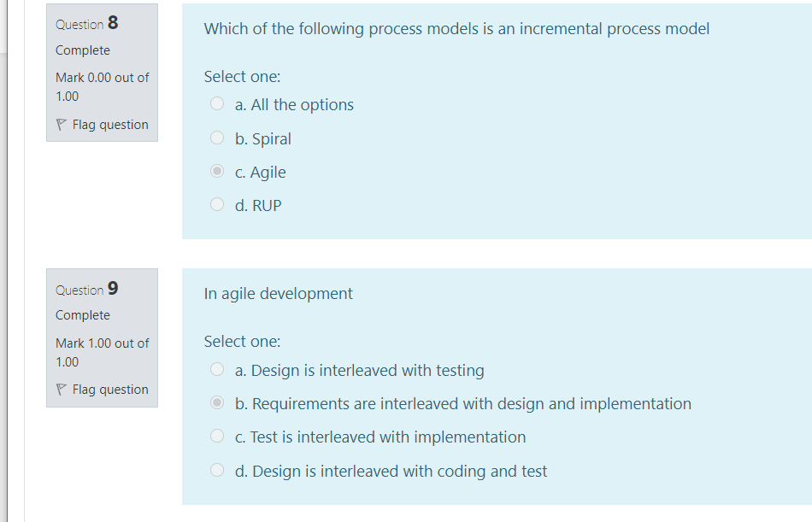
Task: Click the flag icon for Question 8
Action: pos(62,125)
